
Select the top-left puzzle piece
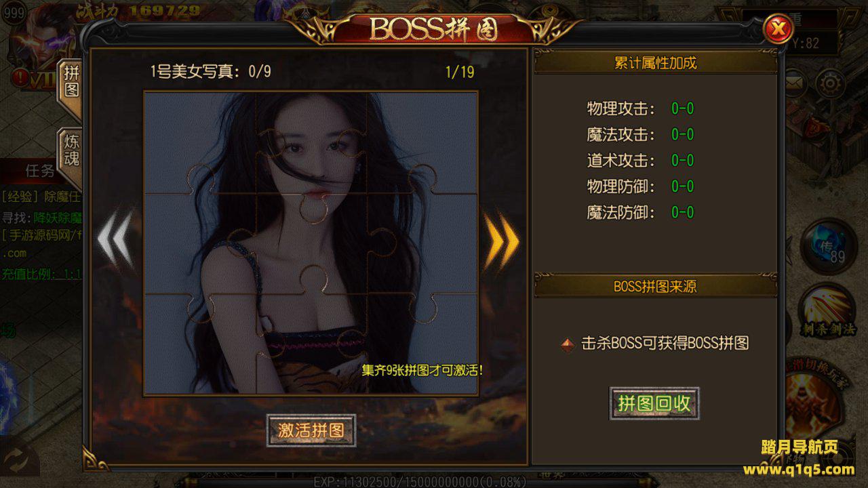coord(200,144)
